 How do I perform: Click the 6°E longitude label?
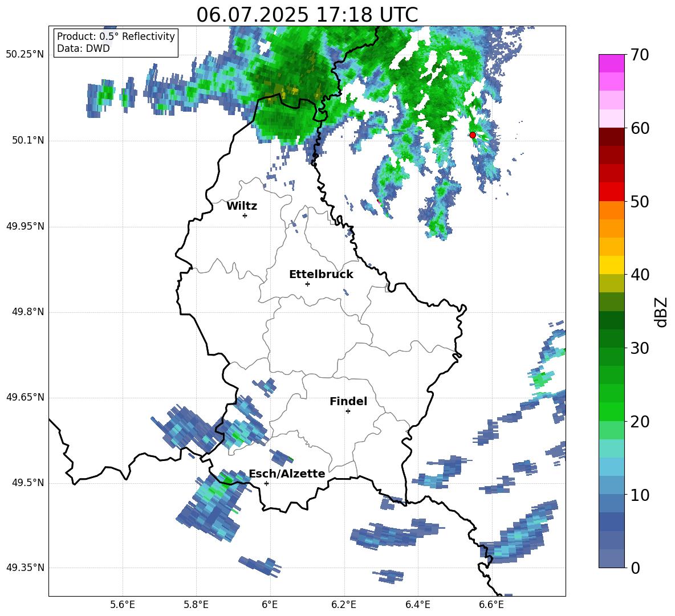point(270,605)
